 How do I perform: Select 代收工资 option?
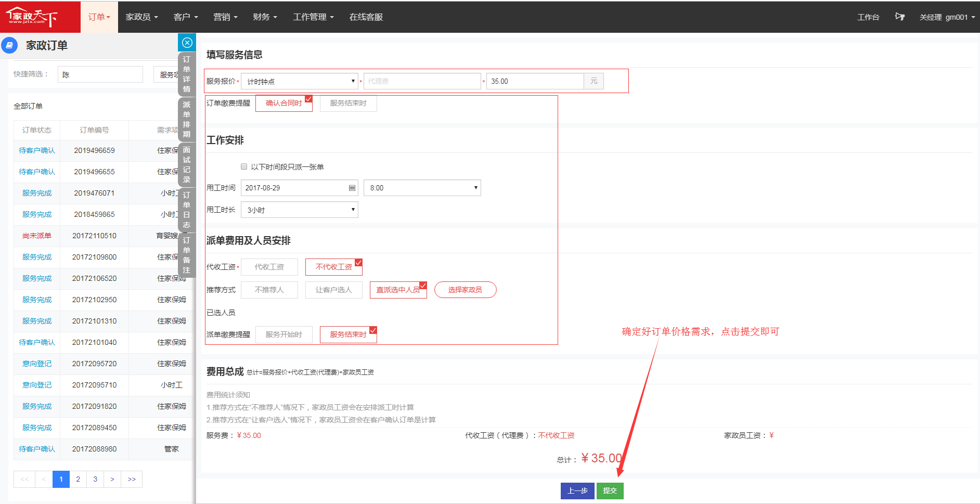pyautogui.click(x=269, y=267)
